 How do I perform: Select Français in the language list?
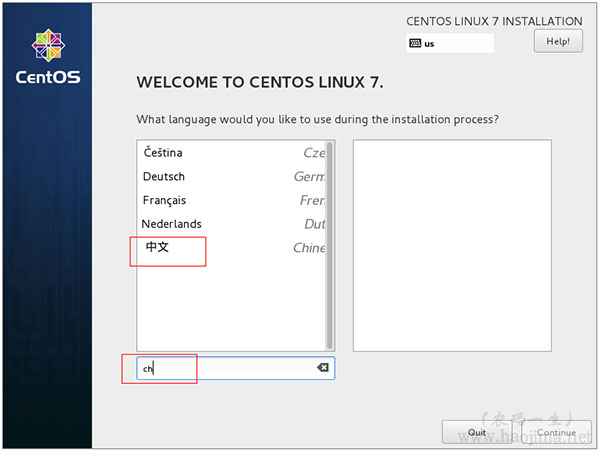click(x=232, y=200)
